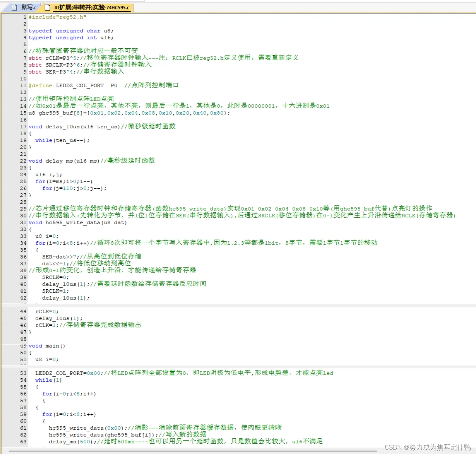
Task: Click the file icon on the 74HC595.c tab
Action: click(48, 7)
